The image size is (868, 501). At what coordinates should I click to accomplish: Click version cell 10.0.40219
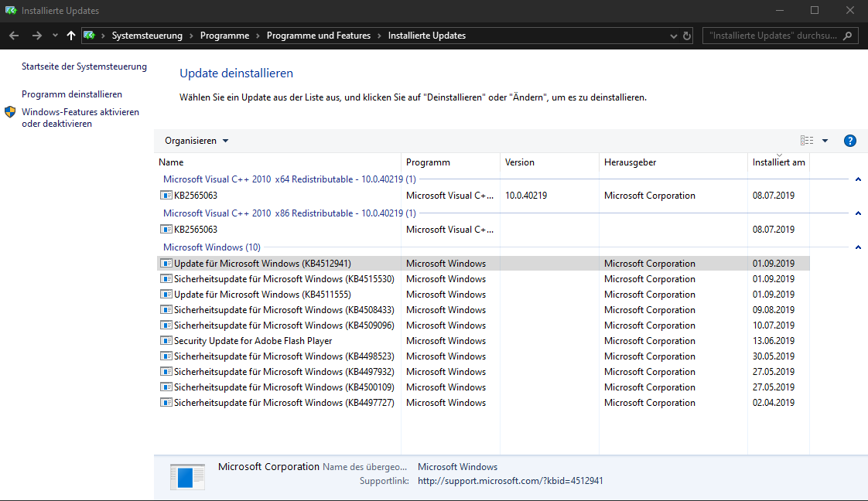(526, 195)
